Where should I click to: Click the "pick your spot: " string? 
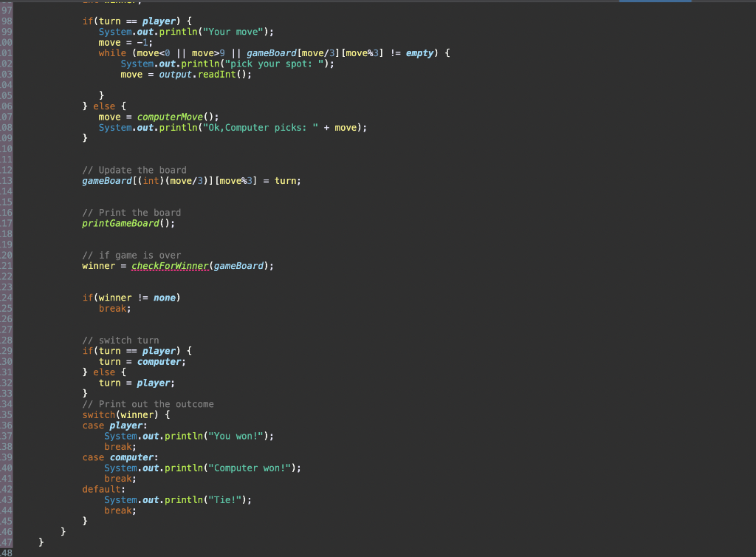tap(275, 64)
